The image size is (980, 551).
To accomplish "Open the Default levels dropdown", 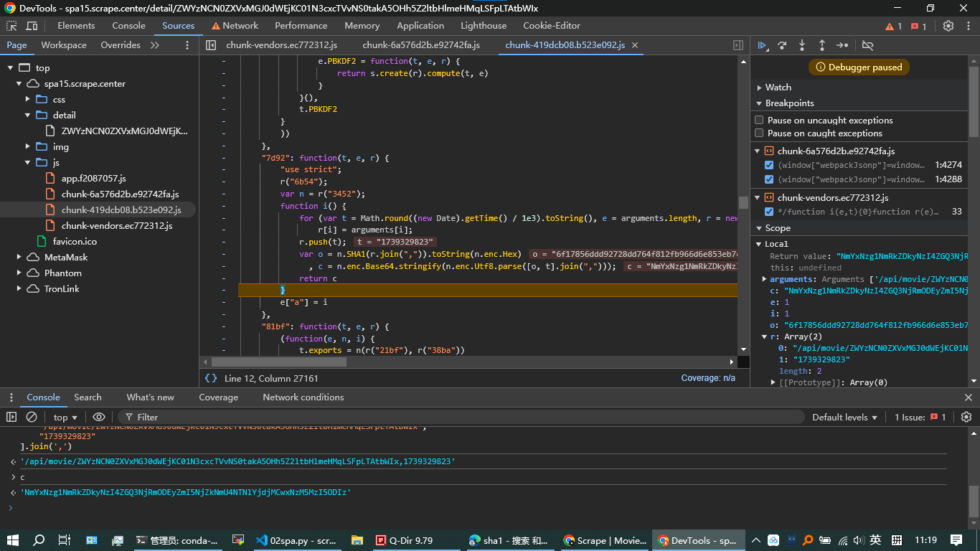I will click(x=844, y=417).
